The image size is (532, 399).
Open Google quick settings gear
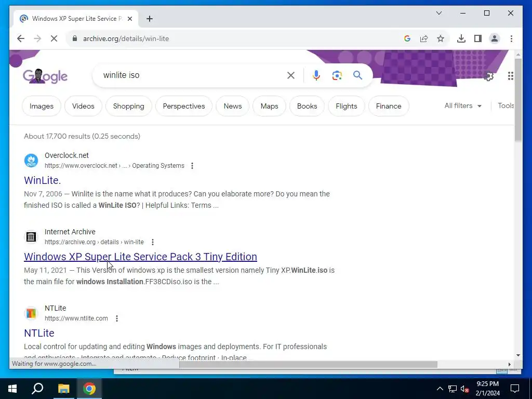click(488, 76)
